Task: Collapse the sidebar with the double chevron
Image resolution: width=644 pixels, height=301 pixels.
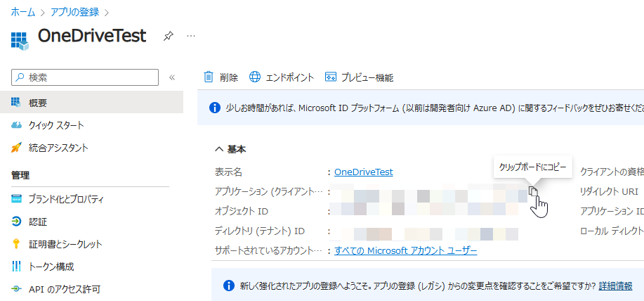Action: click(x=172, y=77)
